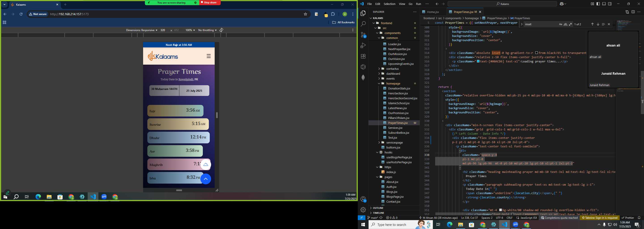Viewport: 644px width, 229px height.
Task: Open Run and Debug view
Action: 363,45
